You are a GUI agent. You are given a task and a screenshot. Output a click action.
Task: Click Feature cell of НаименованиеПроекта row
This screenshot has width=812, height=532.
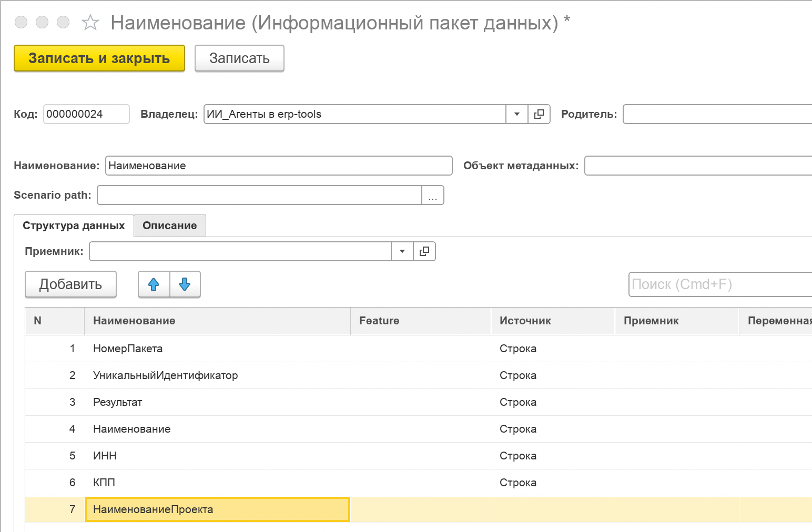pos(421,509)
